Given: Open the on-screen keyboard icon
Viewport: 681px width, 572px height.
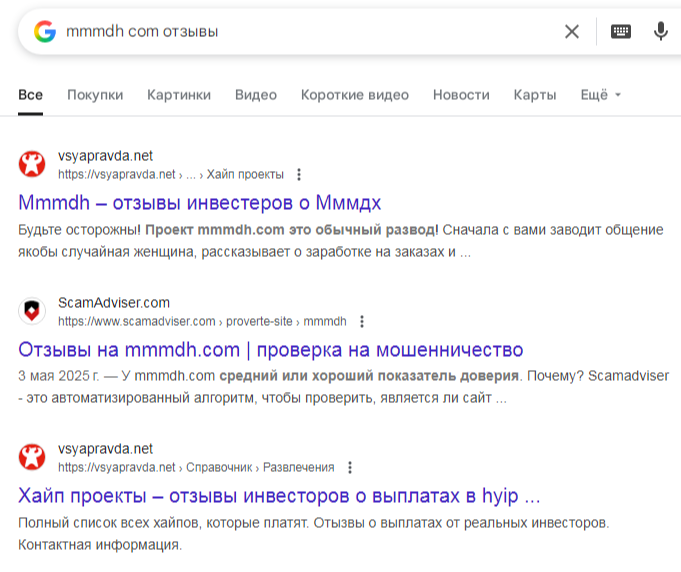Looking at the screenshot, I should [x=621, y=31].
